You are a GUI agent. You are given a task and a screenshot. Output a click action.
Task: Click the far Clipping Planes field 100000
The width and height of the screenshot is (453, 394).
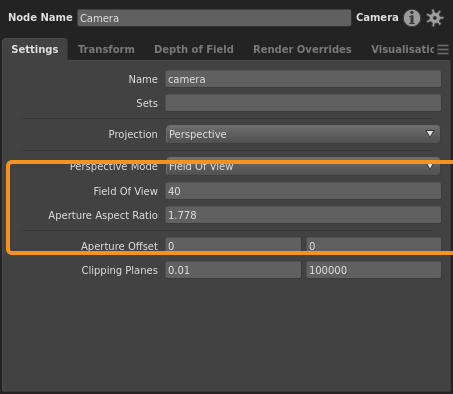click(374, 270)
